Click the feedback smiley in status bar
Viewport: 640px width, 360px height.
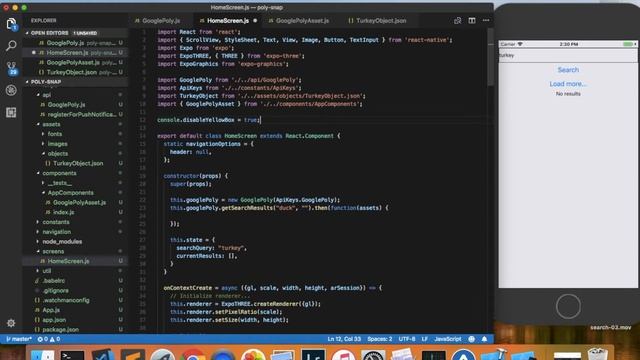[472, 339]
